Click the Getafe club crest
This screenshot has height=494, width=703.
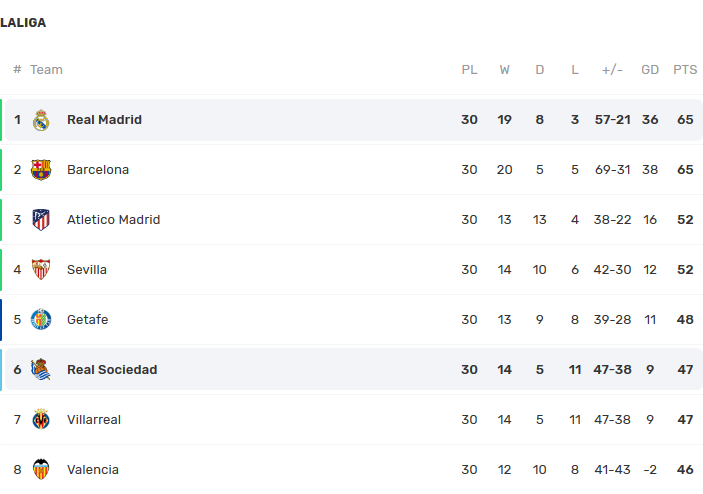tap(41, 320)
